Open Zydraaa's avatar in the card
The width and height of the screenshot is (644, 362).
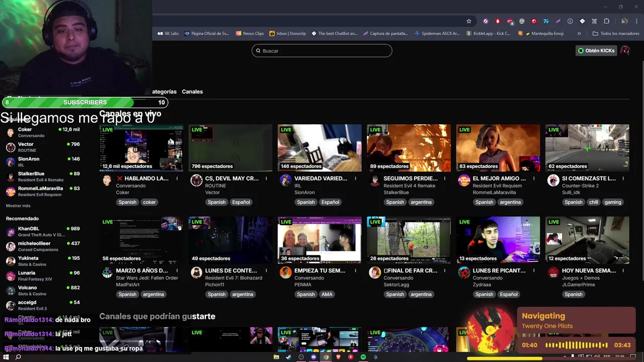pos(464,273)
